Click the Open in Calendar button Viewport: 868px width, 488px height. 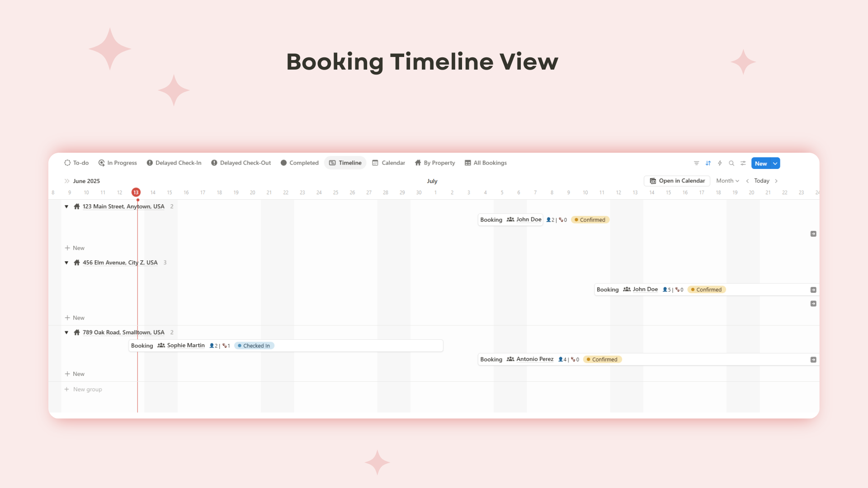[677, 181]
